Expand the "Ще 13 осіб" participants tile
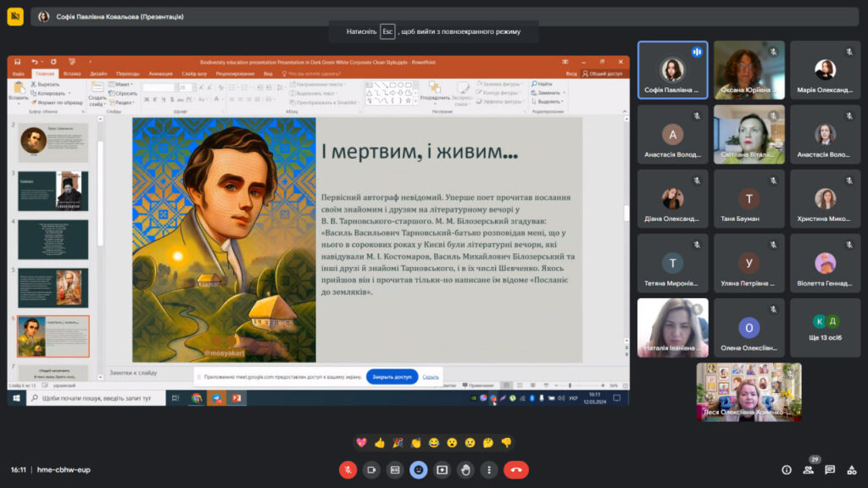This screenshot has width=868, height=488. coord(825,327)
